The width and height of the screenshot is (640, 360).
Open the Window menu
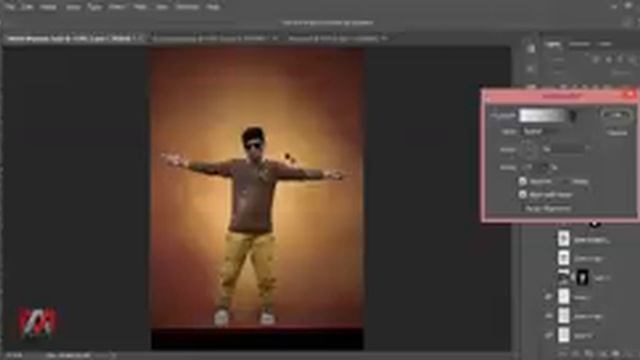tap(187, 7)
